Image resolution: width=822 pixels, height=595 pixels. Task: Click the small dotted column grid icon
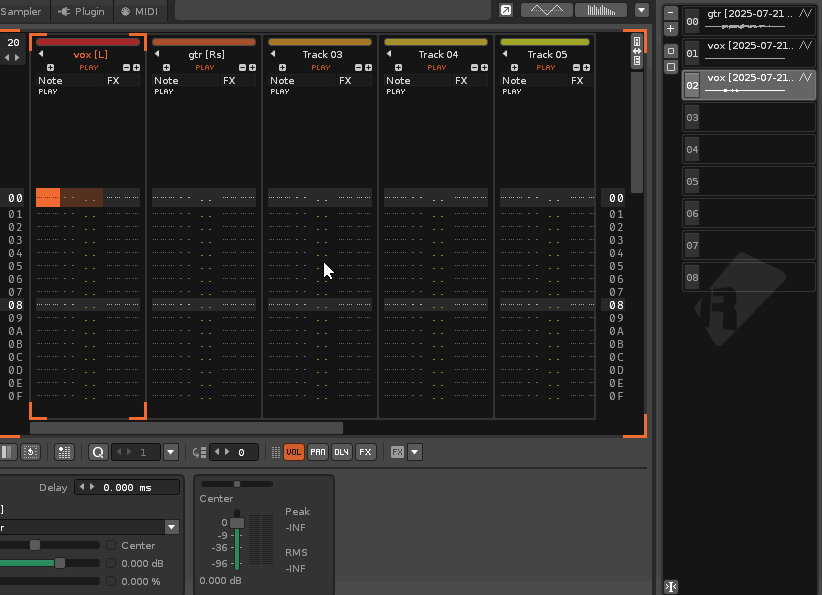[276, 452]
